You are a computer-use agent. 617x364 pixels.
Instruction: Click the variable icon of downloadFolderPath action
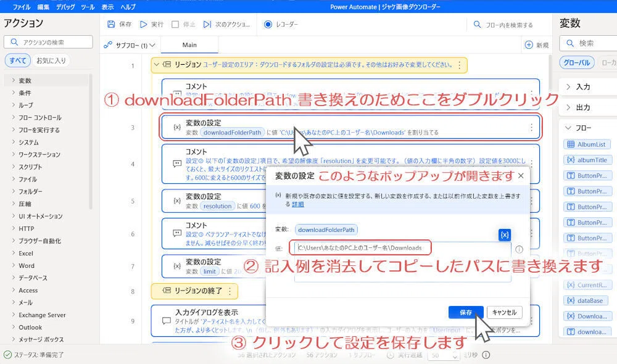coord(177,127)
